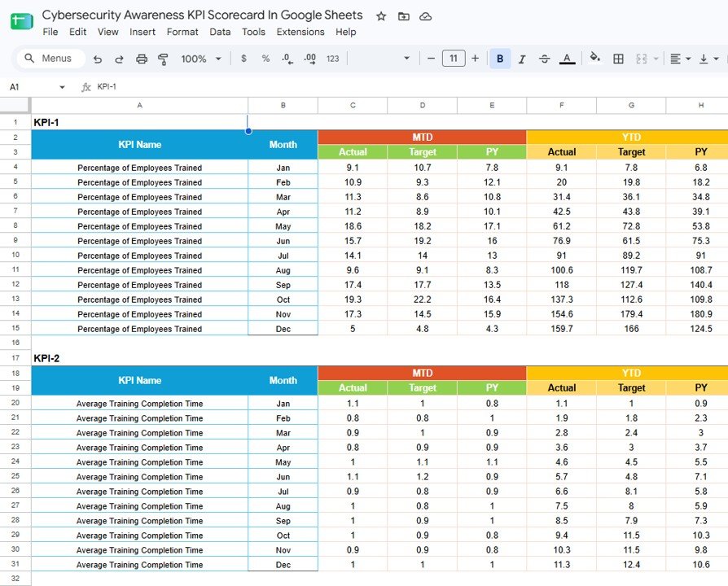Open the Data menu

[220, 32]
